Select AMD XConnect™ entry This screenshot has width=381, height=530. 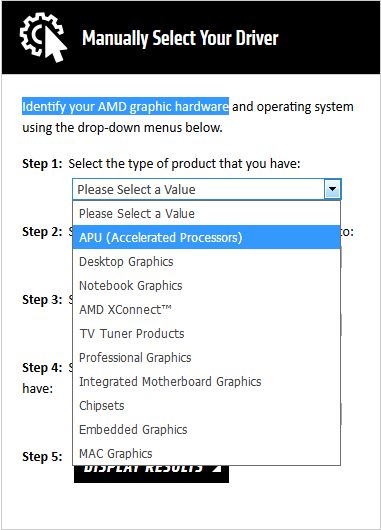point(206,309)
